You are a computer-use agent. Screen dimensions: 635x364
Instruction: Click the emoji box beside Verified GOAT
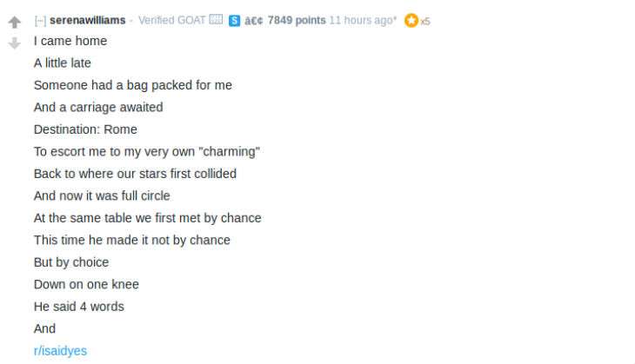point(216,19)
